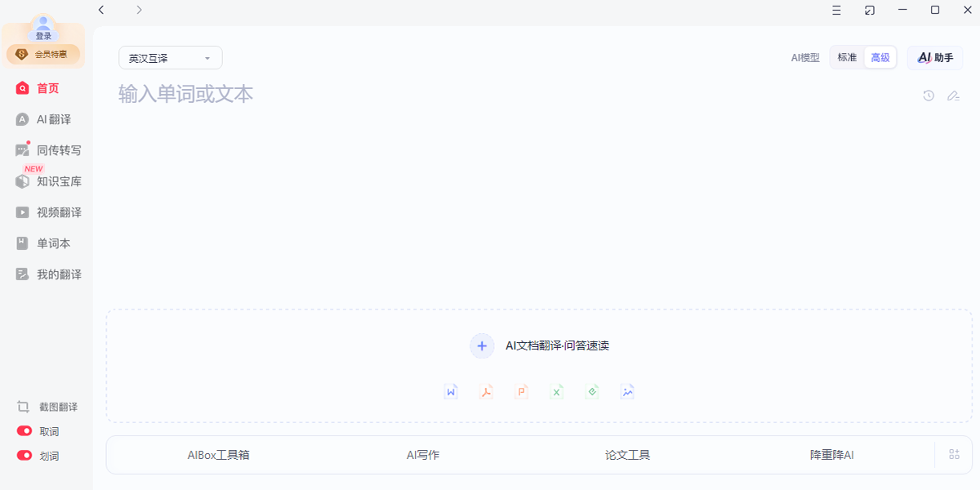Open the hamburger main menu
Image resolution: width=980 pixels, height=490 pixels.
[836, 10]
